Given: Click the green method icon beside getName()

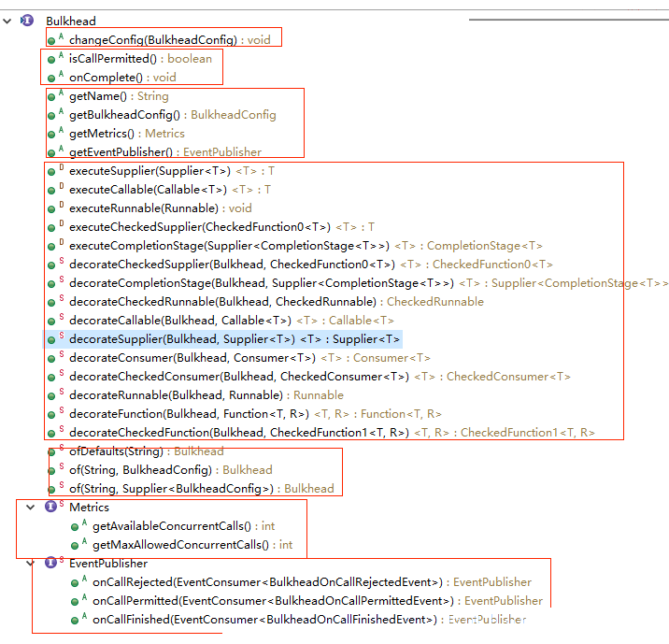Looking at the screenshot, I should point(51,97).
